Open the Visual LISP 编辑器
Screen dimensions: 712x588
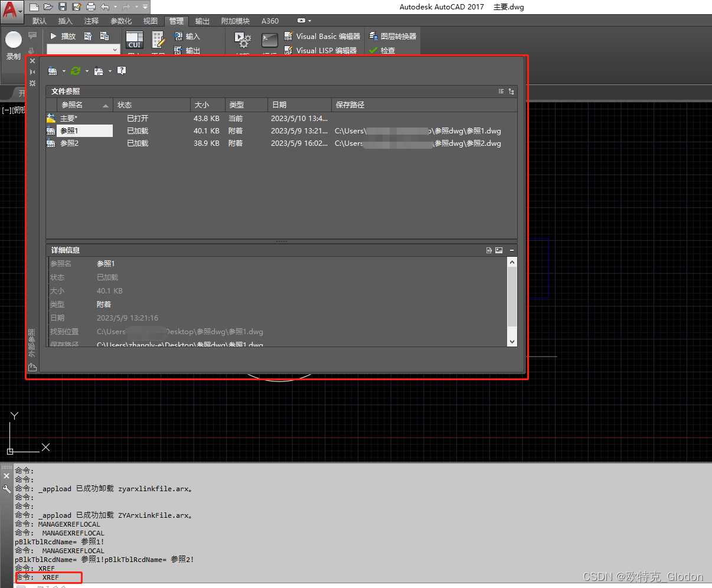coord(321,51)
